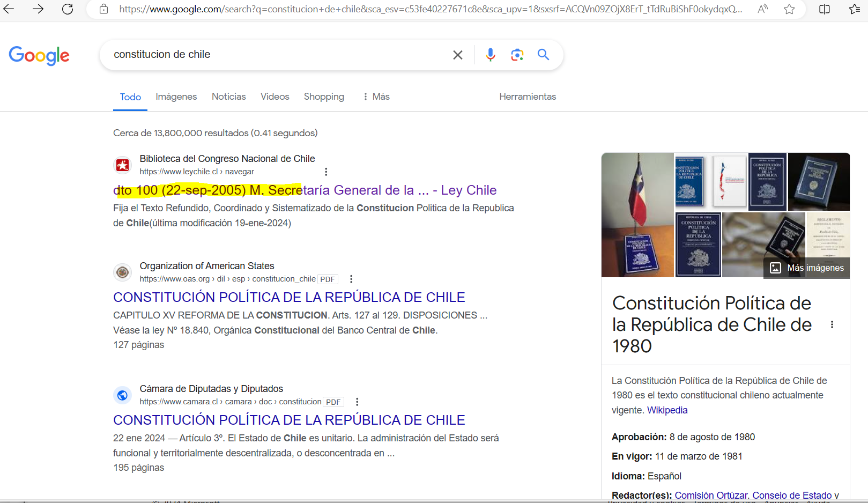Switch to the Imágenes tab
Viewport: 868px width, 503px height.
pyautogui.click(x=176, y=97)
